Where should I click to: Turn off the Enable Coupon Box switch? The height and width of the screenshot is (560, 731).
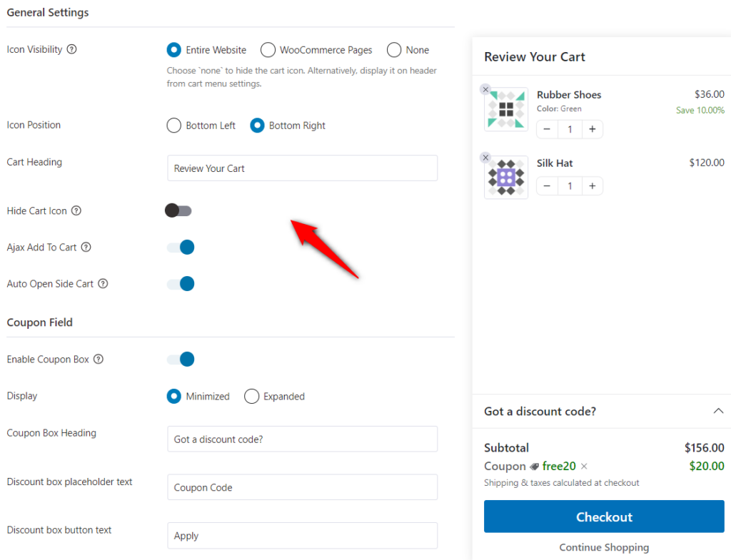pos(181,359)
